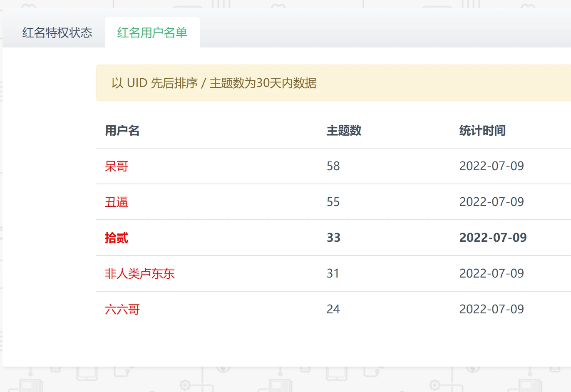Open user link 非人类卢东东
The width and height of the screenshot is (571, 392).
(140, 274)
